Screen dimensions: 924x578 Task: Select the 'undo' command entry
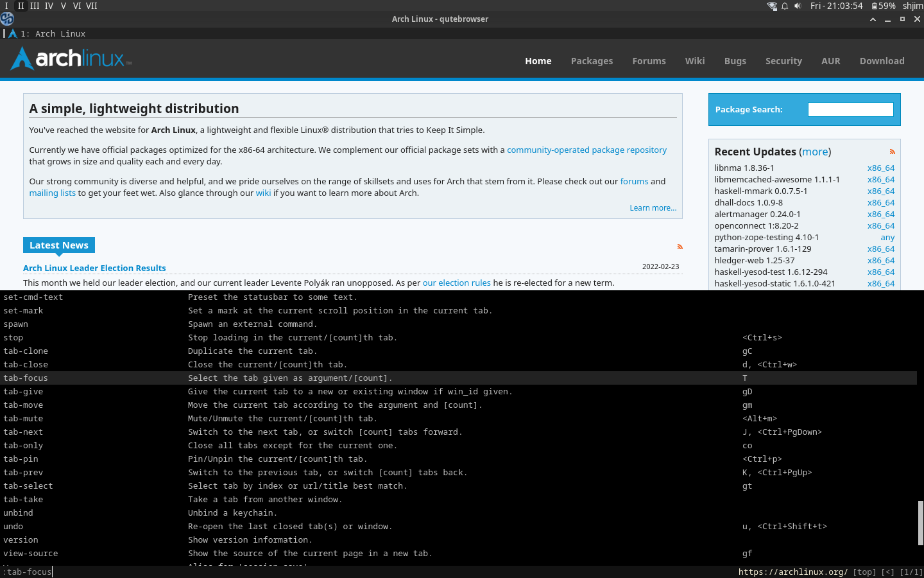458,526
